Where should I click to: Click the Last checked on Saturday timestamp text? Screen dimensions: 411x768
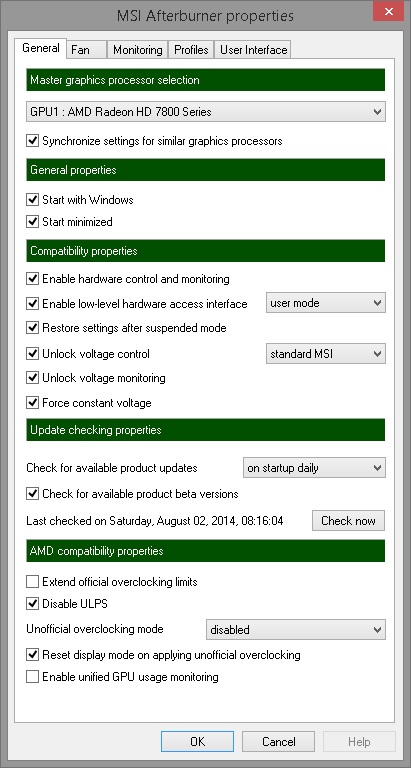click(155, 521)
